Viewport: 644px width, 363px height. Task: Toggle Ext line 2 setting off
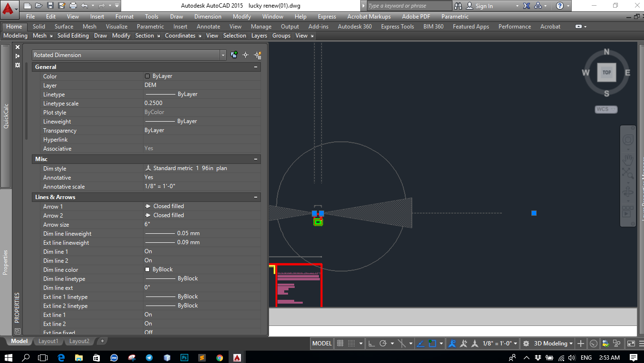point(148,323)
